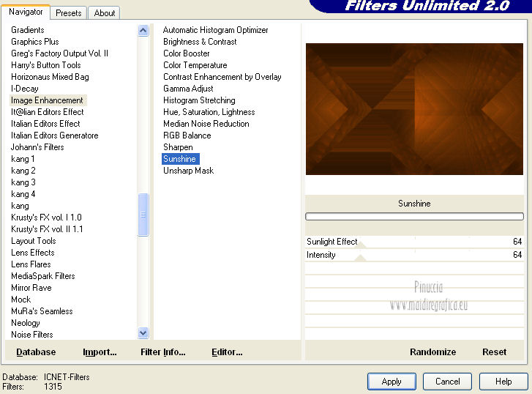Switch to the Presets tab
The image size is (532, 394).
point(69,13)
